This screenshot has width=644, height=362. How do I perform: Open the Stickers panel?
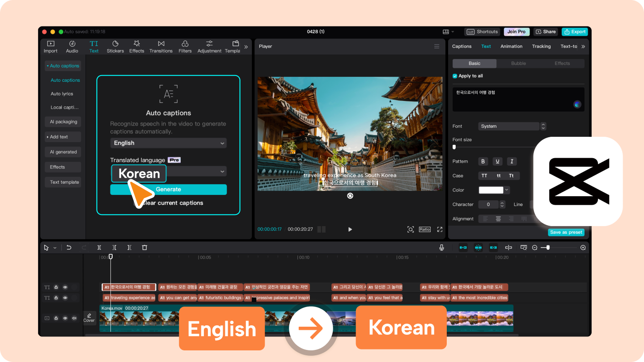(115, 46)
